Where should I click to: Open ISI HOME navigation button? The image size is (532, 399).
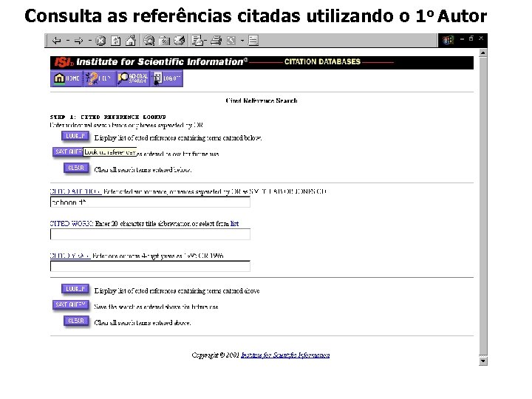[66, 78]
